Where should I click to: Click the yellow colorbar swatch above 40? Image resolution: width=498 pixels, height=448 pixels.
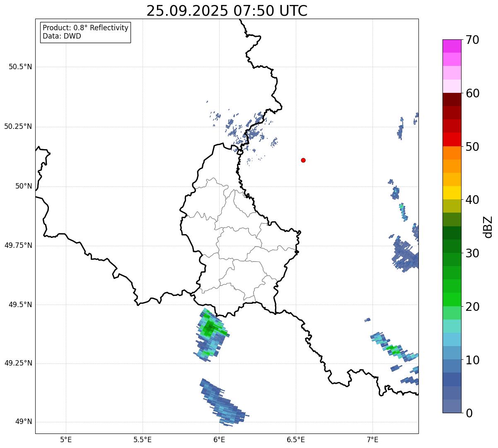click(x=452, y=193)
